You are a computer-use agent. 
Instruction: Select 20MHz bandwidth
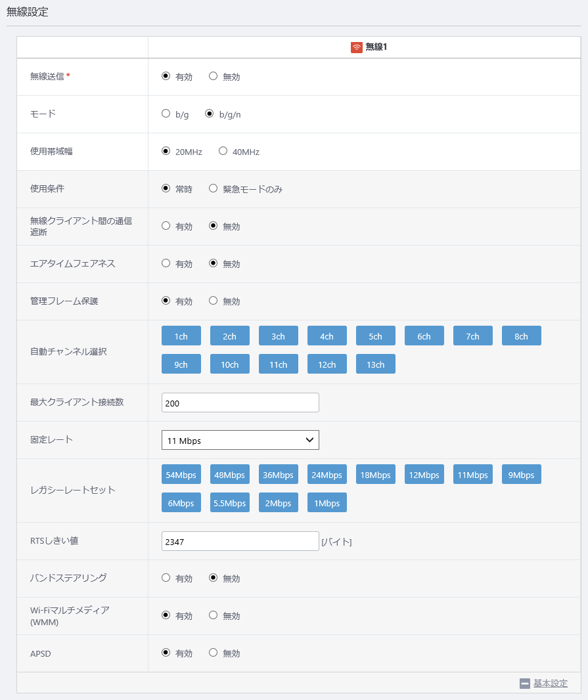[x=166, y=151]
